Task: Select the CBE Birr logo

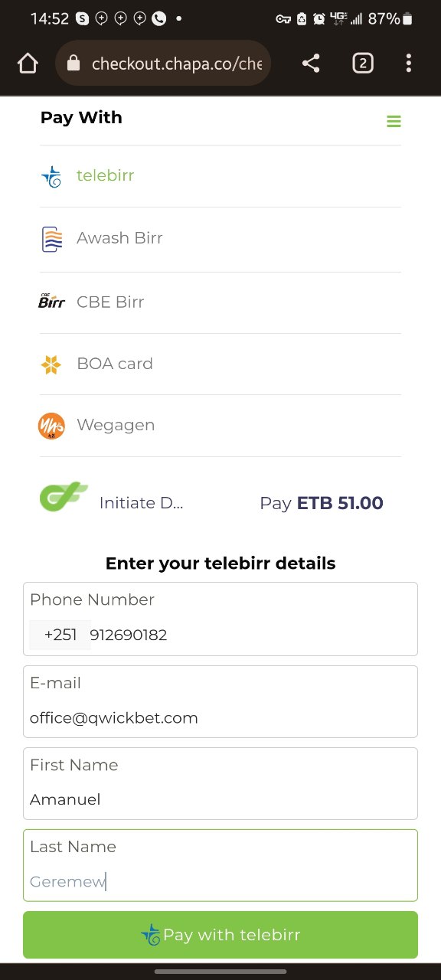Action: coord(52,302)
